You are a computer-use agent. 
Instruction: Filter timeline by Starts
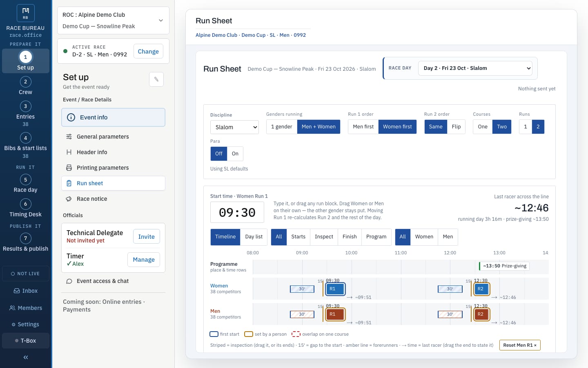coord(298,237)
